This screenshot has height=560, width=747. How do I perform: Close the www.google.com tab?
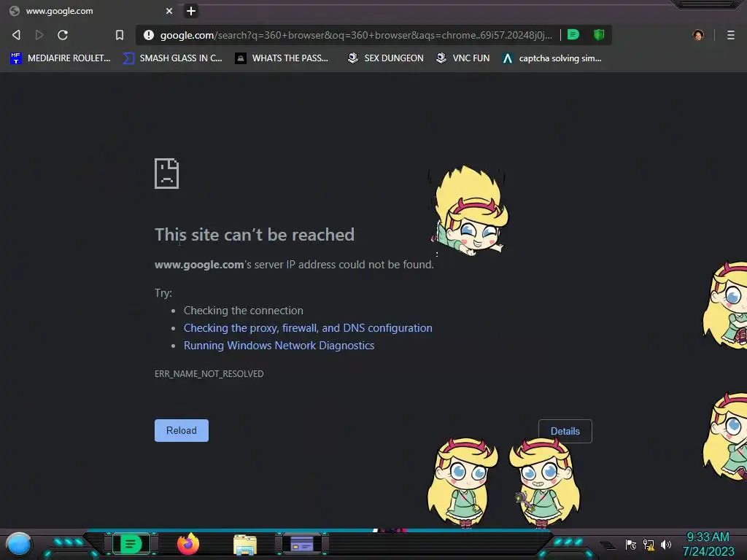tap(169, 11)
